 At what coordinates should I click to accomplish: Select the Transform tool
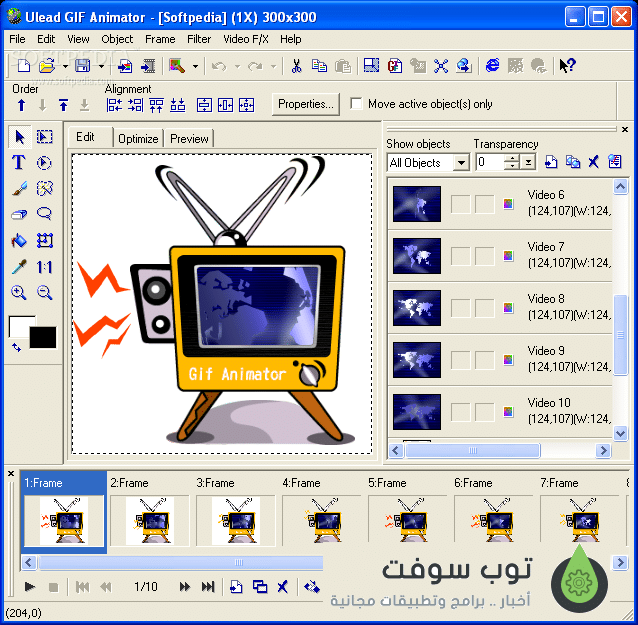tap(44, 240)
